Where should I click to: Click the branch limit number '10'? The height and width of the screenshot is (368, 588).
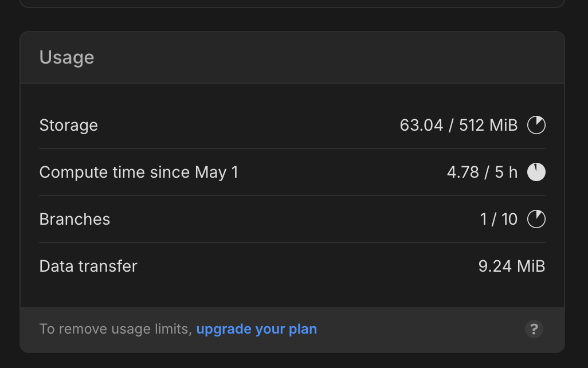pyautogui.click(x=509, y=219)
